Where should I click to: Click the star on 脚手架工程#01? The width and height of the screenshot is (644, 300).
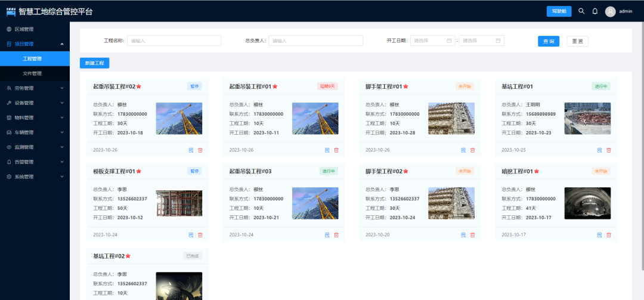tap(406, 86)
